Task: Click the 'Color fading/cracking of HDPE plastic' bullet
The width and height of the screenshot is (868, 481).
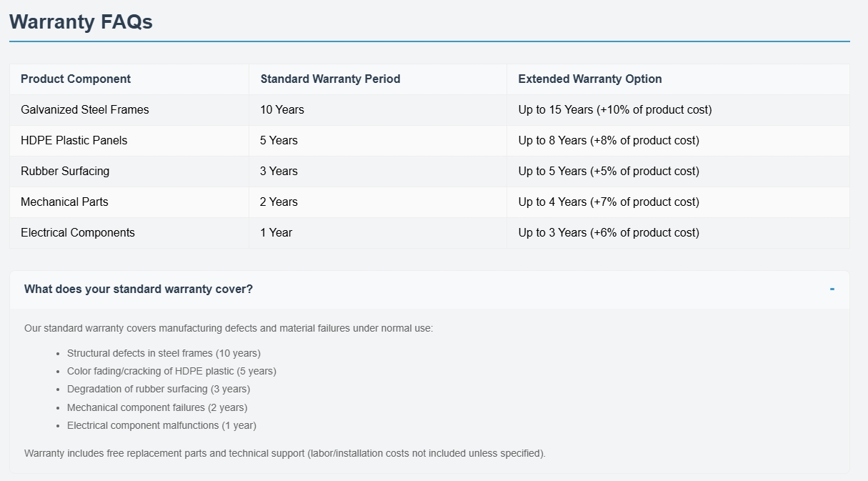Action: (171, 371)
